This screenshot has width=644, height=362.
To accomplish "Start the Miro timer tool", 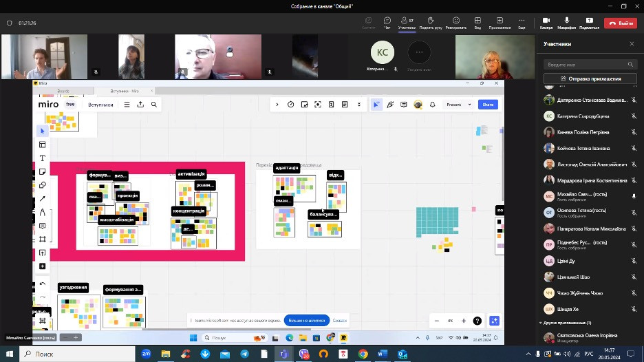I will tap(290, 105).
